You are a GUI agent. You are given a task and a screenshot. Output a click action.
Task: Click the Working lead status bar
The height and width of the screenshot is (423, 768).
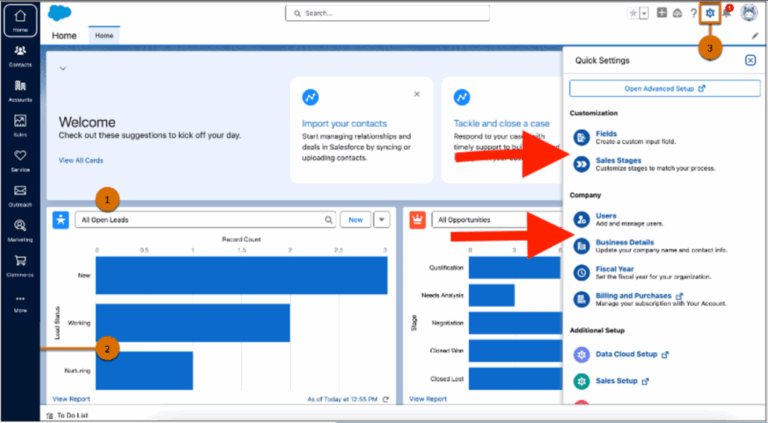193,323
